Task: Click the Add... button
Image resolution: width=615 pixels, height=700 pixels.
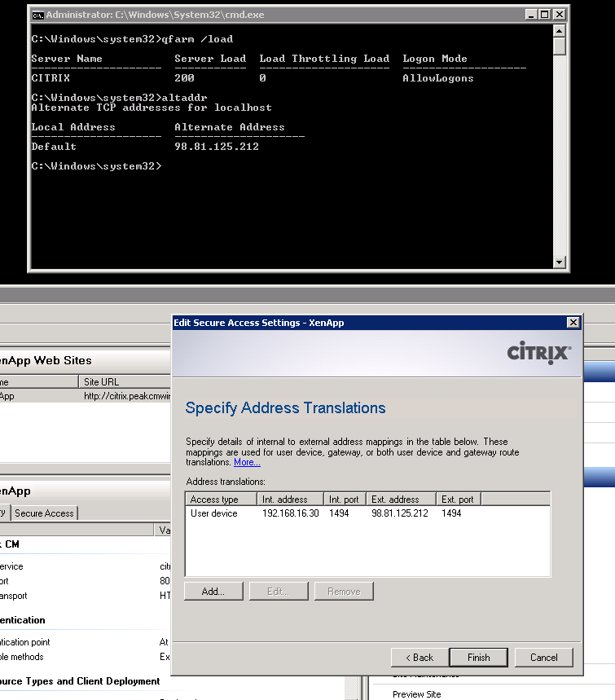Action: click(213, 592)
